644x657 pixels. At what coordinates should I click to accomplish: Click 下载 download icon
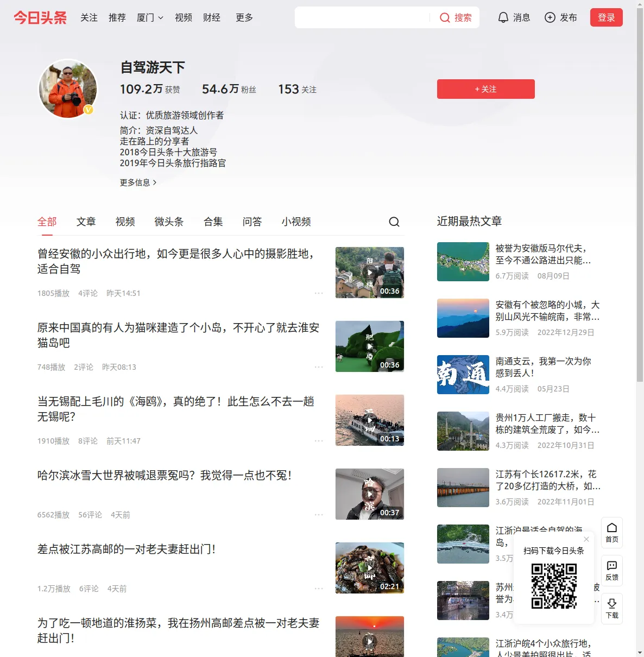[612, 604]
